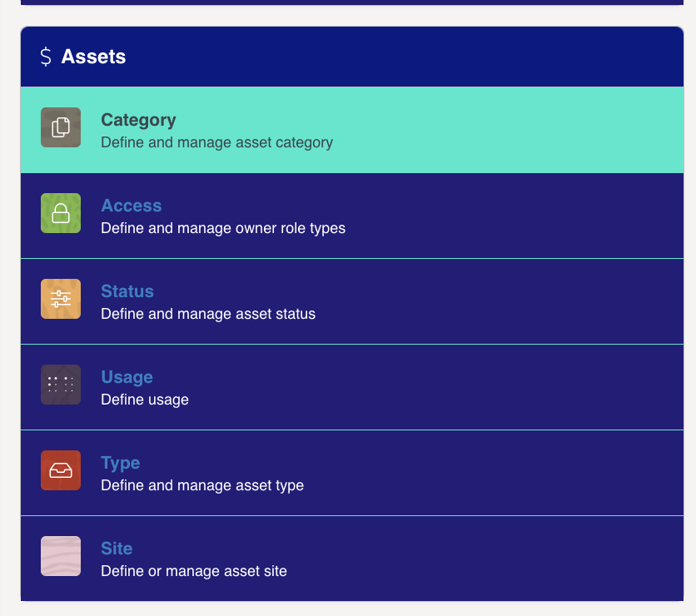
Task: Click the Usage dotted grid icon
Action: coord(61,385)
